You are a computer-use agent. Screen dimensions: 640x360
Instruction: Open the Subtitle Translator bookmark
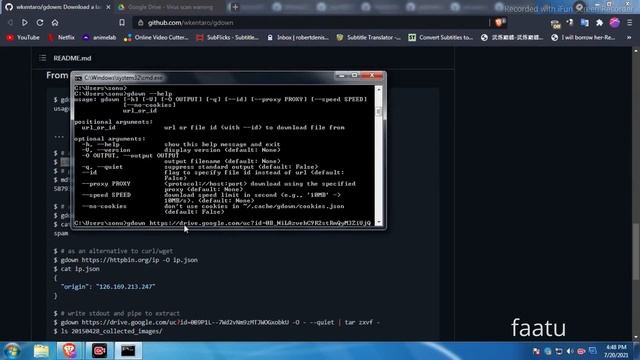pos(369,38)
